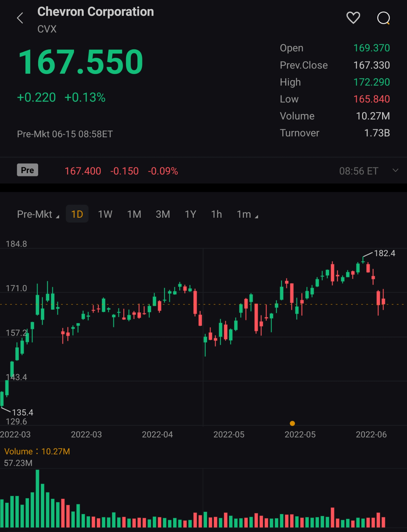Tap the orange Volume: 10.27M chart label
Screen dimensions: 407x532
[x=37, y=451]
